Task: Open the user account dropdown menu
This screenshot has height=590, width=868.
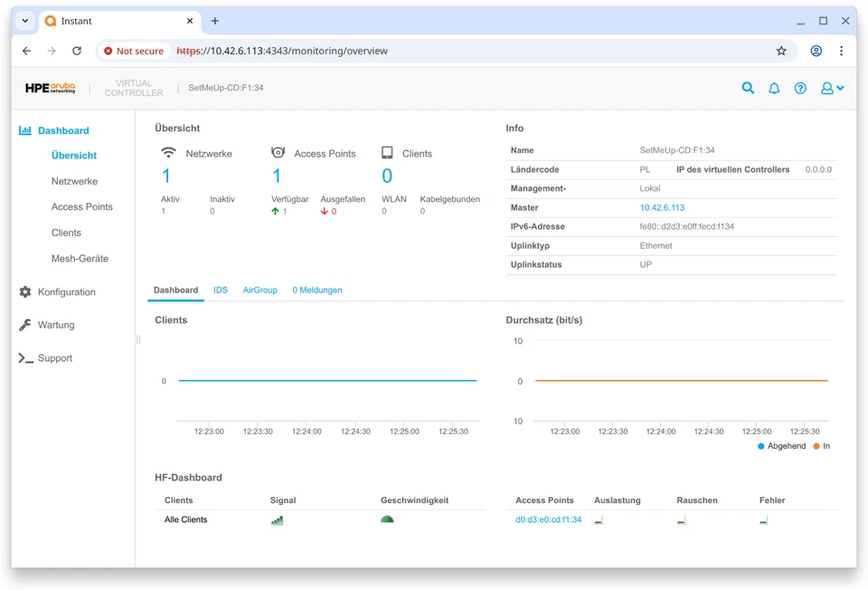Action: coord(832,88)
